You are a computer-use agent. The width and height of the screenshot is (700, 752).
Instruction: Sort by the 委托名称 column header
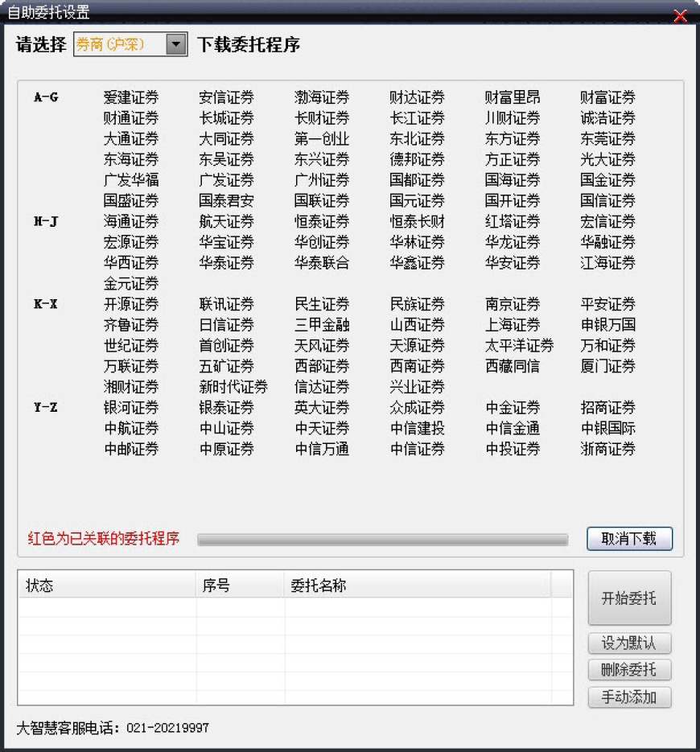418,585
